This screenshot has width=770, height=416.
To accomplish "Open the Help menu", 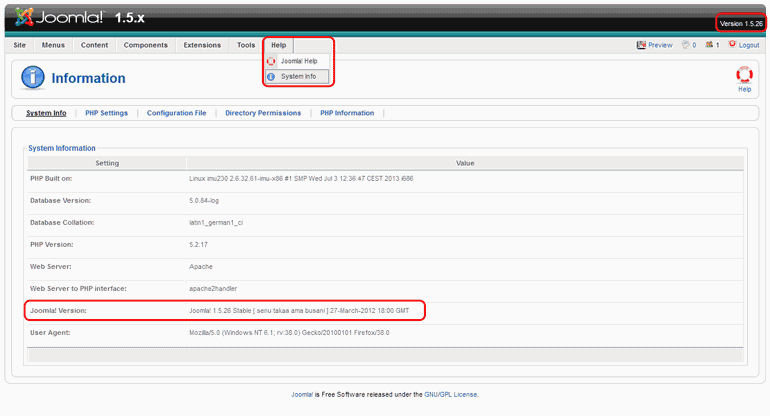I will (x=278, y=45).
